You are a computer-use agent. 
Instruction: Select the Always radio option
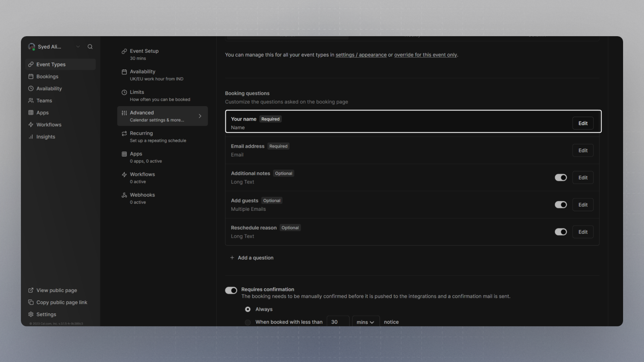tap(248, 309)
